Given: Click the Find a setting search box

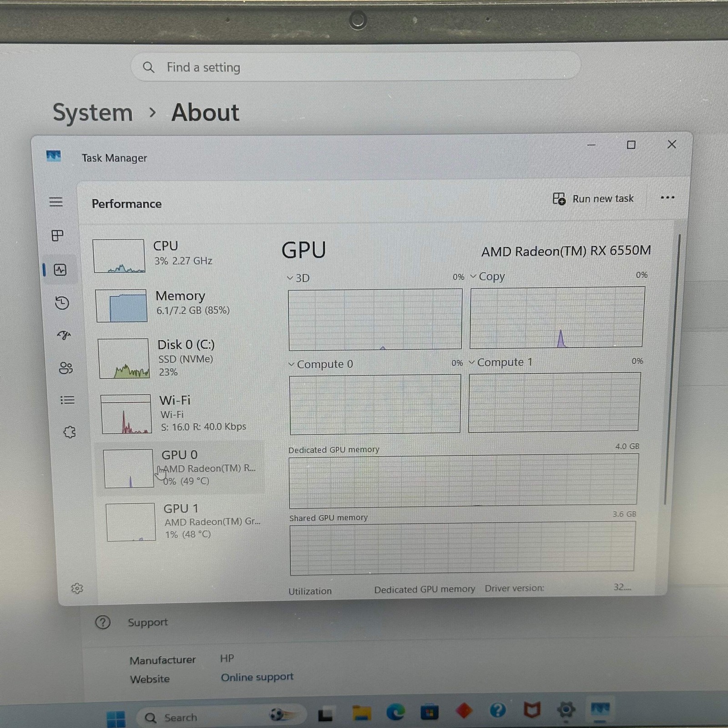Looking at the screenshot, I should (356, 67).
